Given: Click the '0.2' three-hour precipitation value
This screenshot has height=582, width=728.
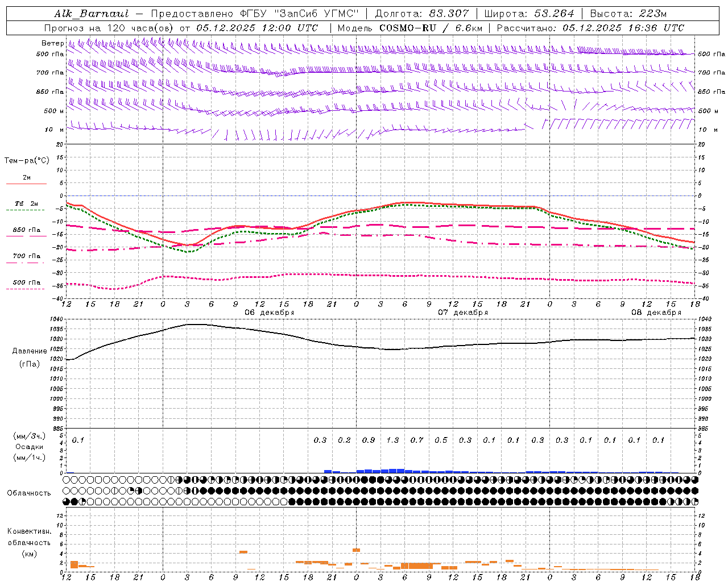Looking at the screenshot, I should (344, 440).
